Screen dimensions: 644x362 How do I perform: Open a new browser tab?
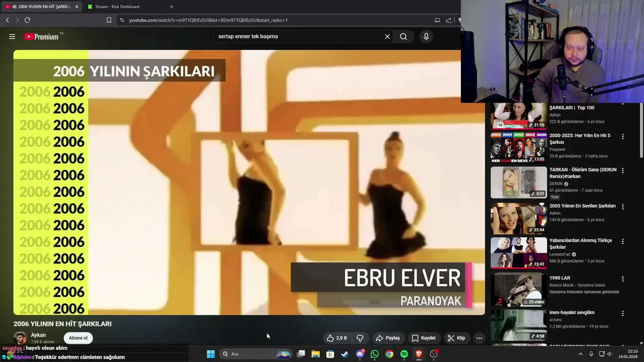click(172, 7)
